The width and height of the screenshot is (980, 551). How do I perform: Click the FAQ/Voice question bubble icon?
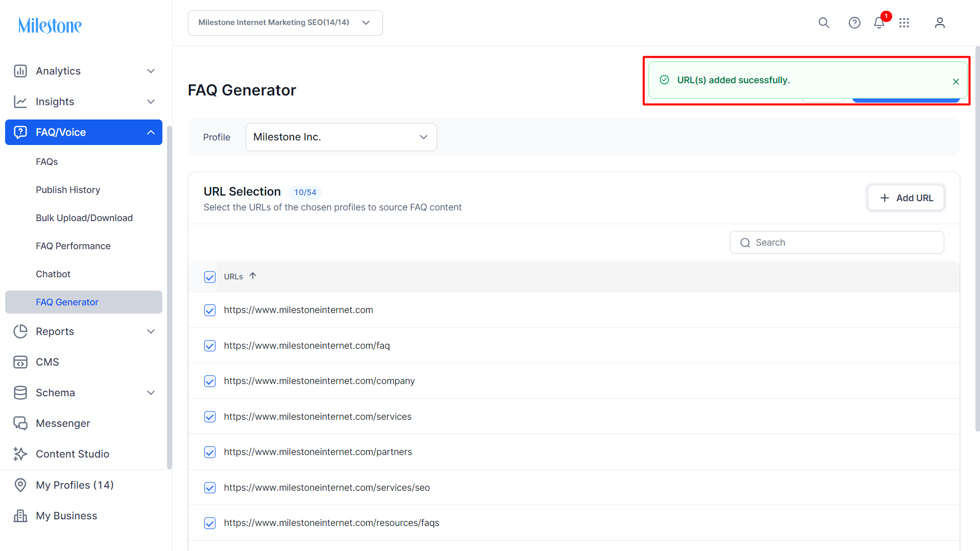click(x=20, y=132)
